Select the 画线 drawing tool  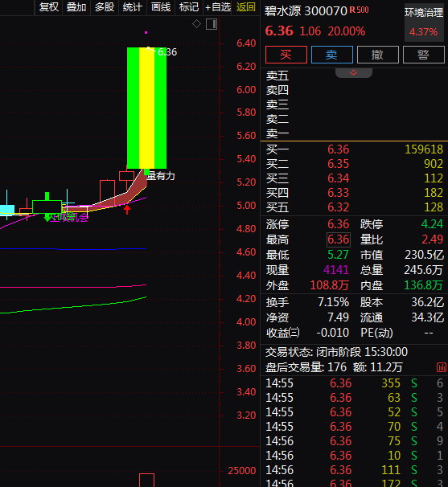tap(161, 7)
